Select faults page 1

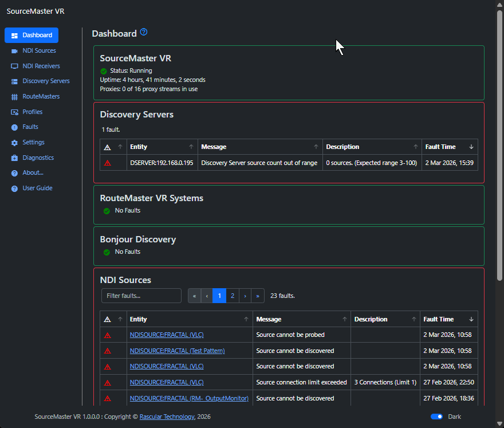(x=219, y=296)
